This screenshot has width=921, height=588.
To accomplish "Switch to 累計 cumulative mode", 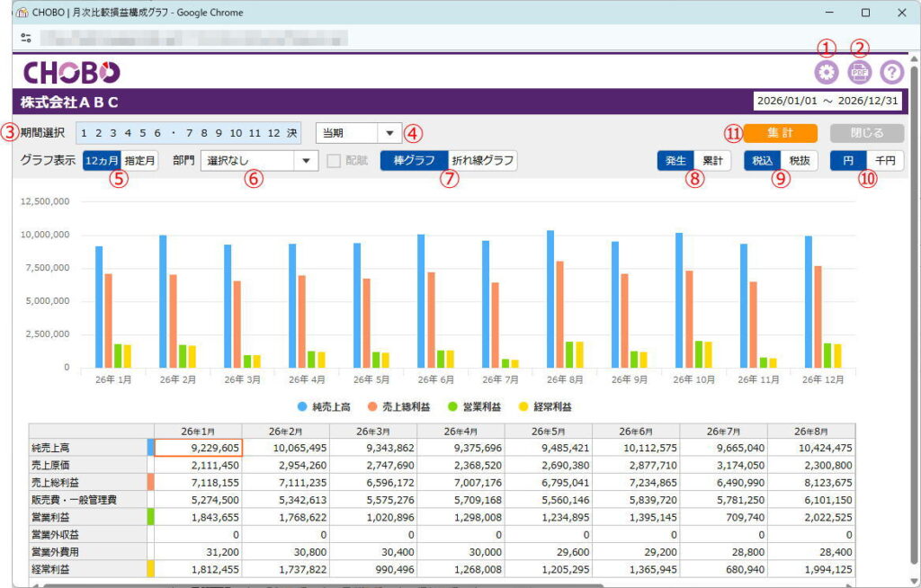I will point(712,161).
